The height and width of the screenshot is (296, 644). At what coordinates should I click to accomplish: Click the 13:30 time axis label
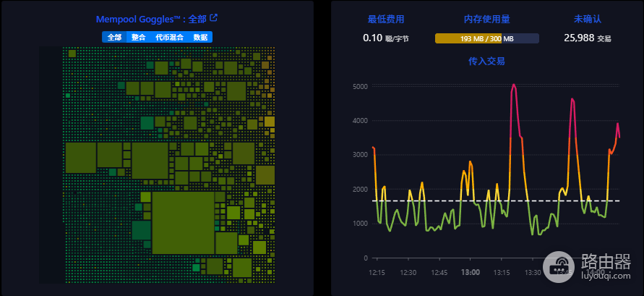[533, 272]
